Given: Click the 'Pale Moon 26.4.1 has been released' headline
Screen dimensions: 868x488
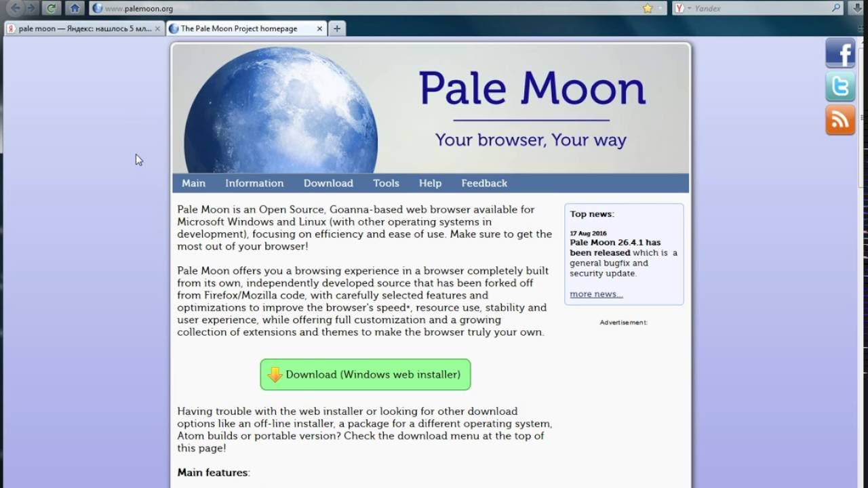Looking at the screenshot, I should (615, 247).
